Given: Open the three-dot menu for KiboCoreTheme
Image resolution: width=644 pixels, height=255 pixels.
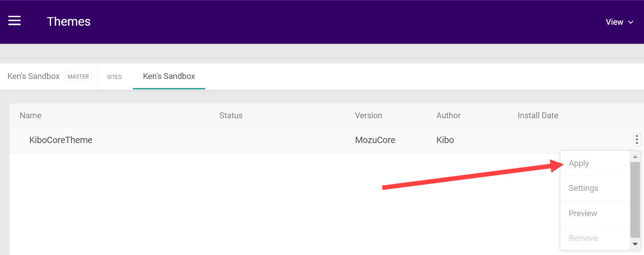Looking at the screenshot, I should pyautogui.click(x=637, y=140).
